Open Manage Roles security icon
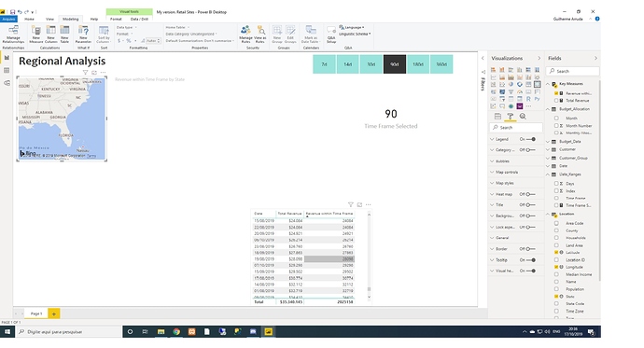 [x=245, y=35]
